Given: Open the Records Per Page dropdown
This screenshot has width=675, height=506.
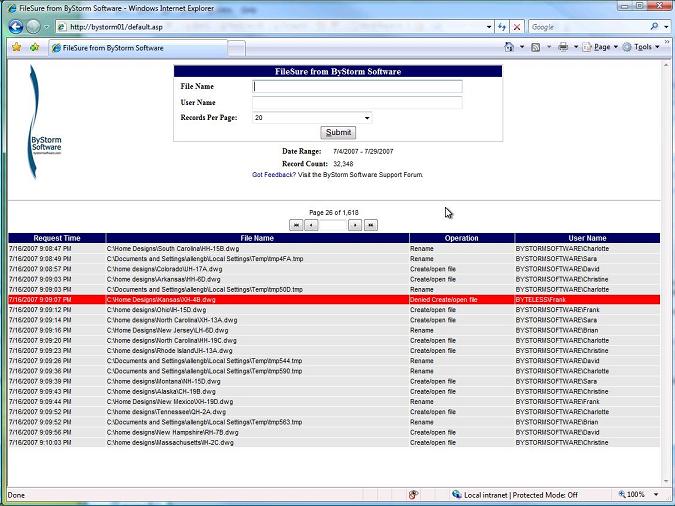Looking at the screenshot, I should [312, 118].
